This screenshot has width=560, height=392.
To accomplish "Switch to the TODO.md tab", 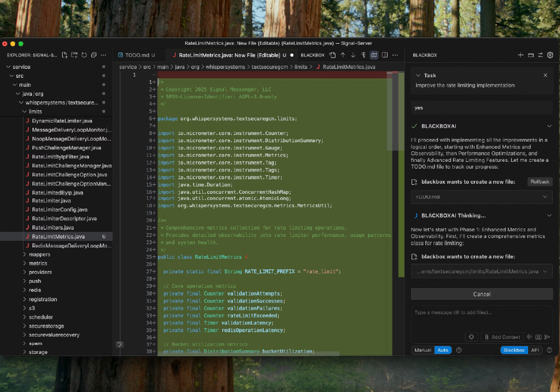I will tap(137, 55).
